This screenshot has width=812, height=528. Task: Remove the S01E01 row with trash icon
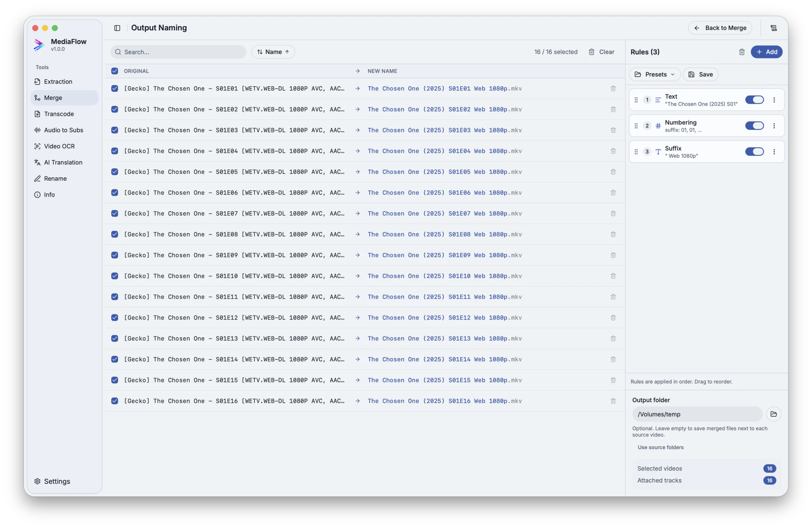(x=613, y=88)
